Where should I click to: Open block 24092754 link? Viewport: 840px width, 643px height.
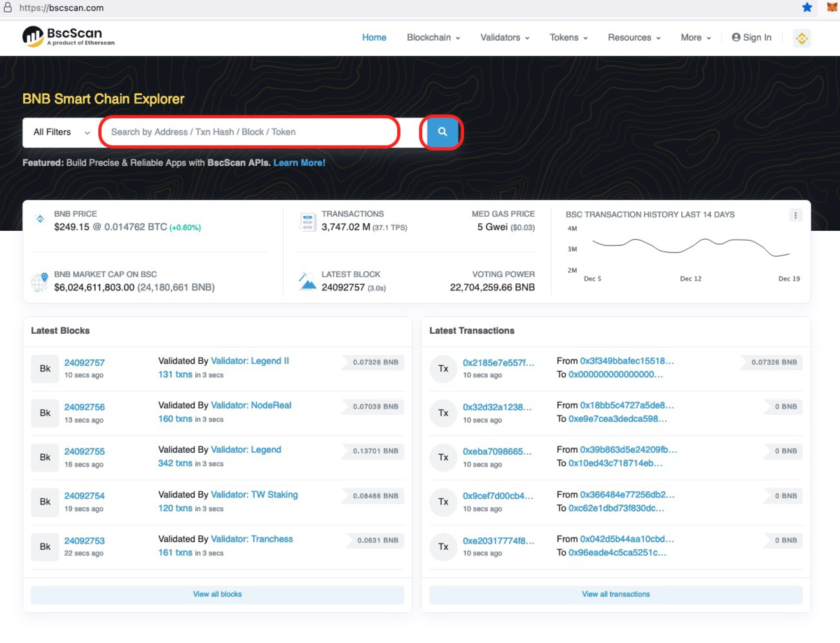click(x=85, y=496)
